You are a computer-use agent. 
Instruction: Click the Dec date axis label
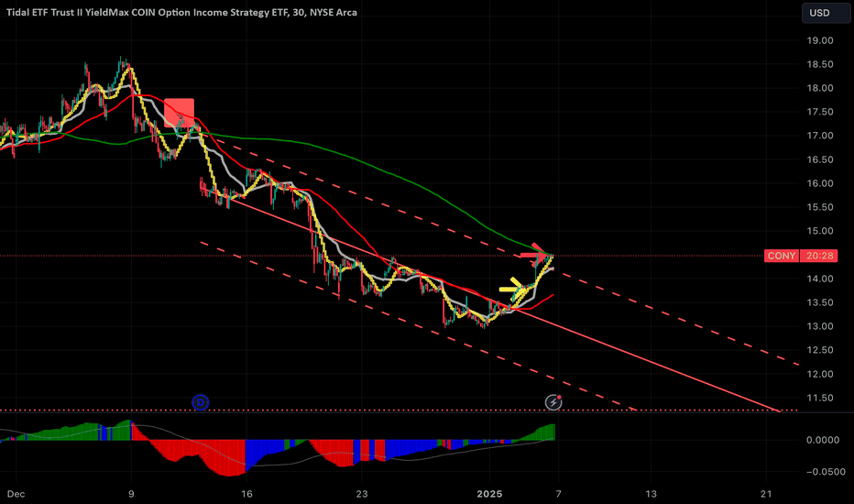pyautogui.click(x=16, y=494)
